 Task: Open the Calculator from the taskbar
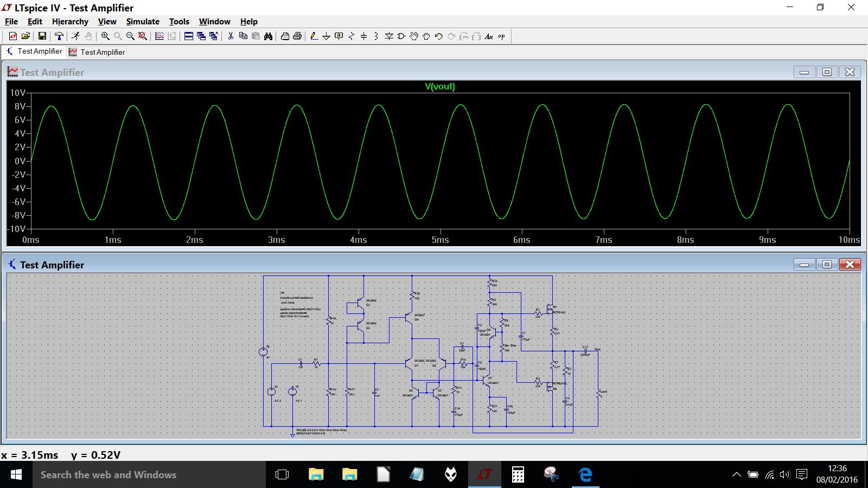coord(518,475)
